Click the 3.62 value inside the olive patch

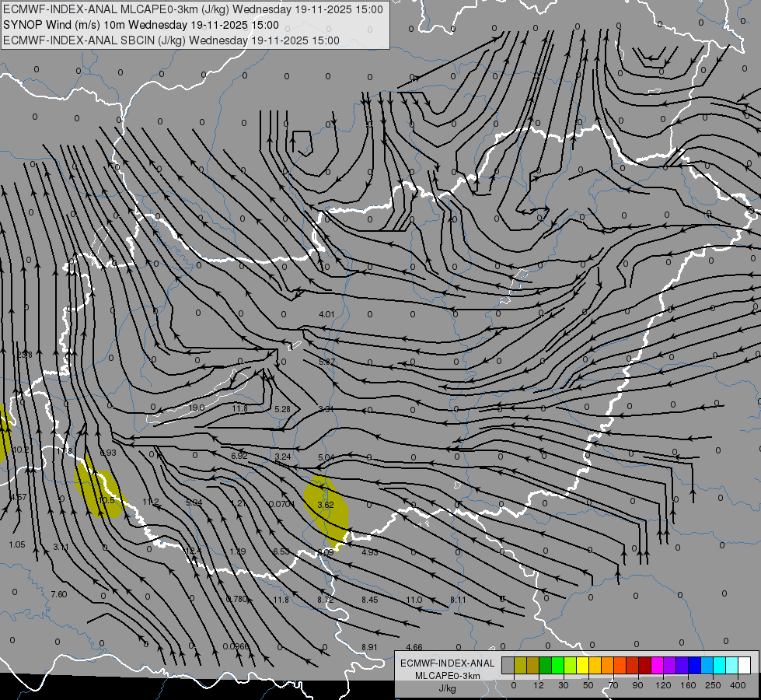pos(326,505)
